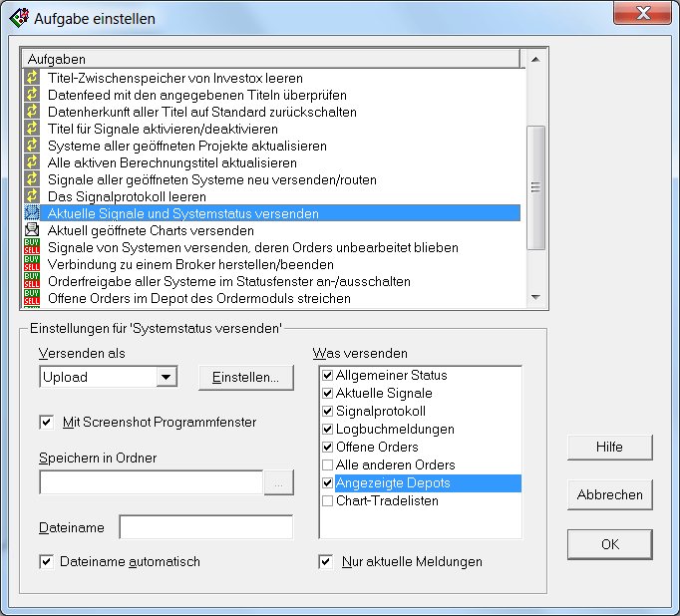Click icon next to 'Das Signalprotokoll leeren'
This screenshot has width=680, height=616.
tap(31, 196)
